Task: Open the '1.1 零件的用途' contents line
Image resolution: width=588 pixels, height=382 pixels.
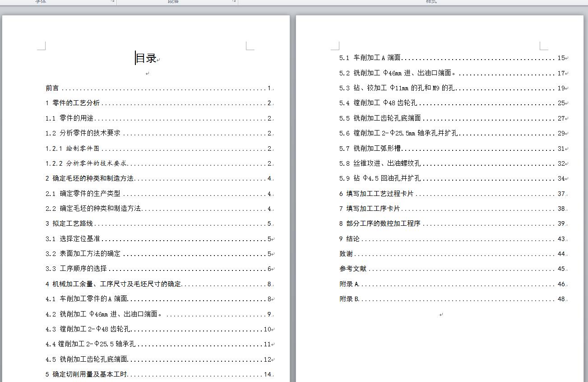Action: point(159,118)
